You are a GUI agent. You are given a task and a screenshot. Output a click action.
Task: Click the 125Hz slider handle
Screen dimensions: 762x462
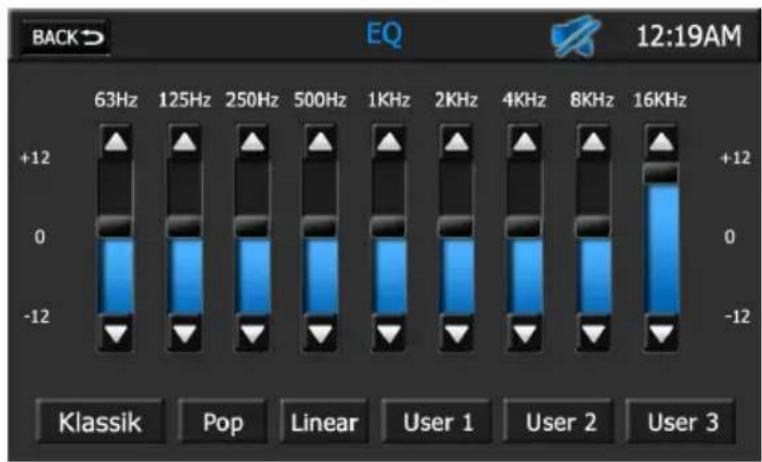(184, 227)
